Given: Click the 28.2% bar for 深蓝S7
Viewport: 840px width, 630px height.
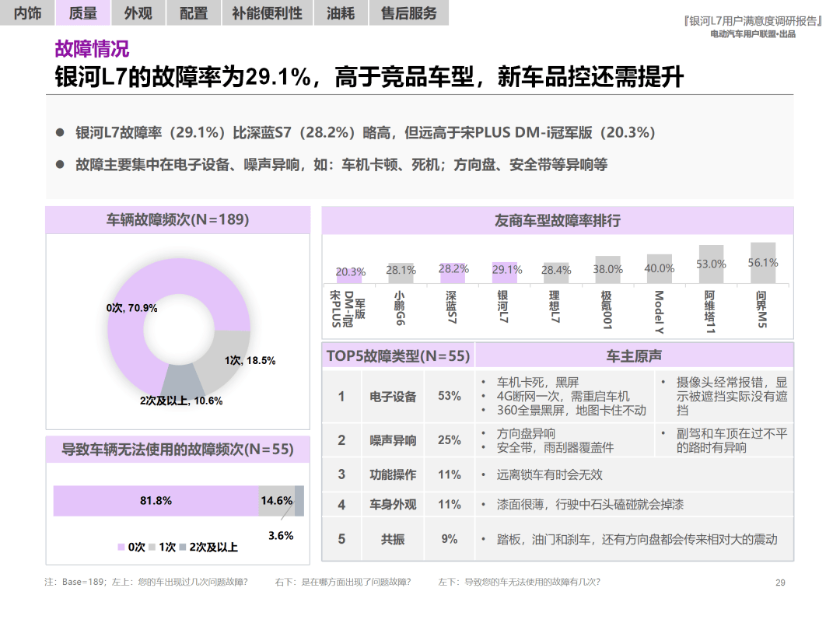Looking at the screenshot, I should [x=453, y=273].
